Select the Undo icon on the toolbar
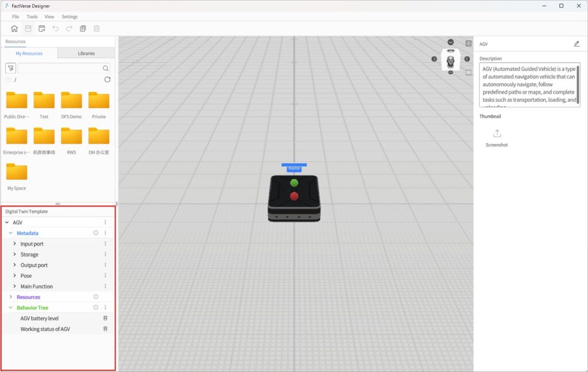588x372 pixels. (56, 28)
